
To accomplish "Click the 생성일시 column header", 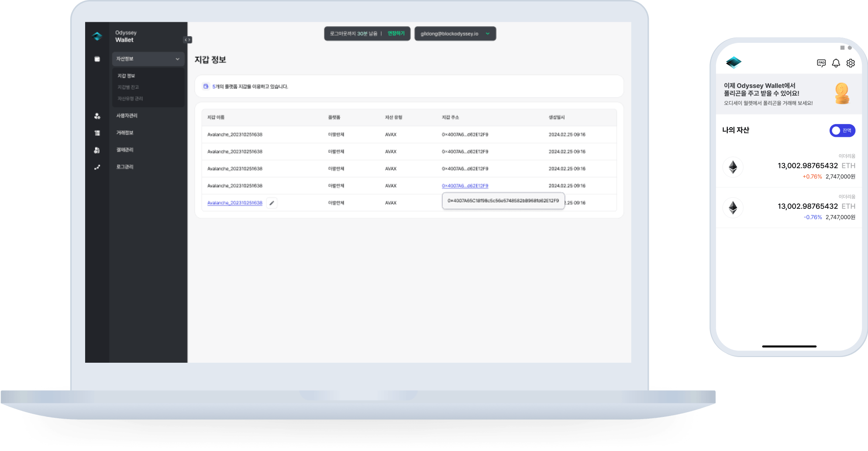I will coord(557,118).
